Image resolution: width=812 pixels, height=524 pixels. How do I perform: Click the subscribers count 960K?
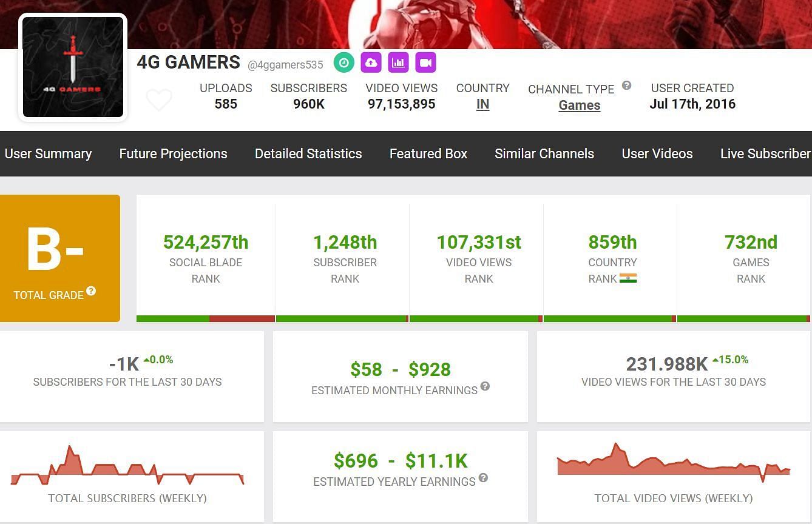(309, 104)
